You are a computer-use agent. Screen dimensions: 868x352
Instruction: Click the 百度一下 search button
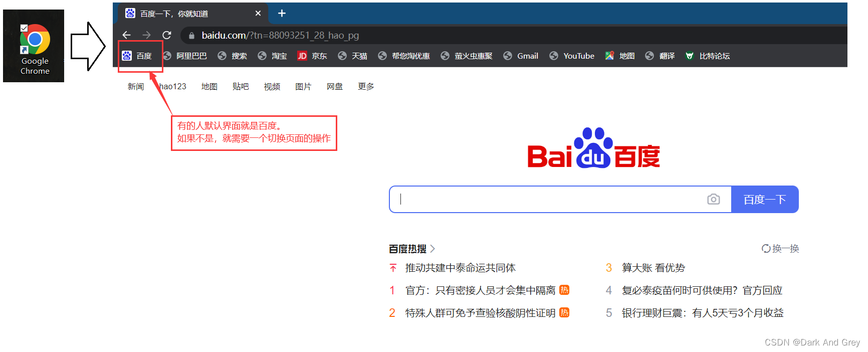coord(765,200)
